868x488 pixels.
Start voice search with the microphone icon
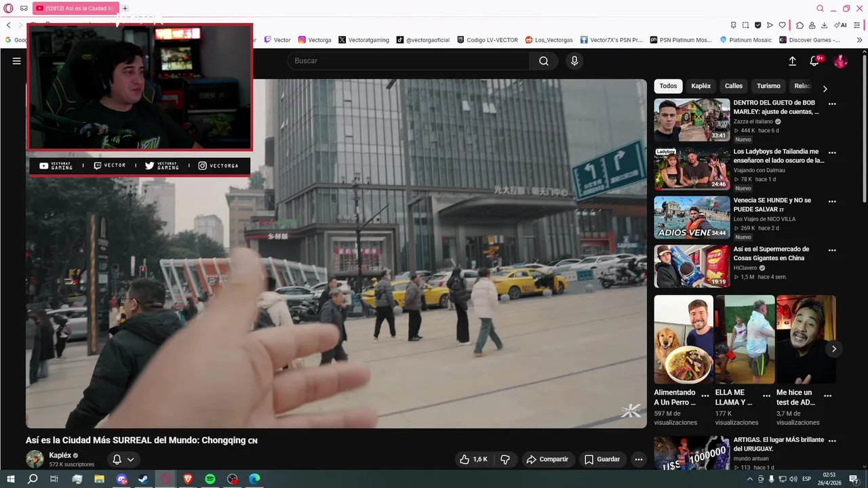point(574,61)
